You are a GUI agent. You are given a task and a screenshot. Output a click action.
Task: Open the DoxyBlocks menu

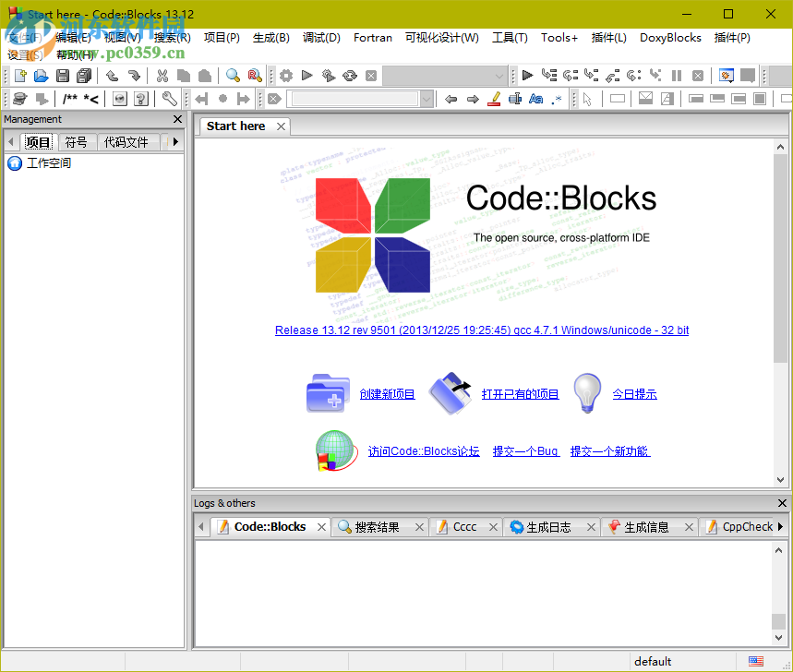point(670,38)
